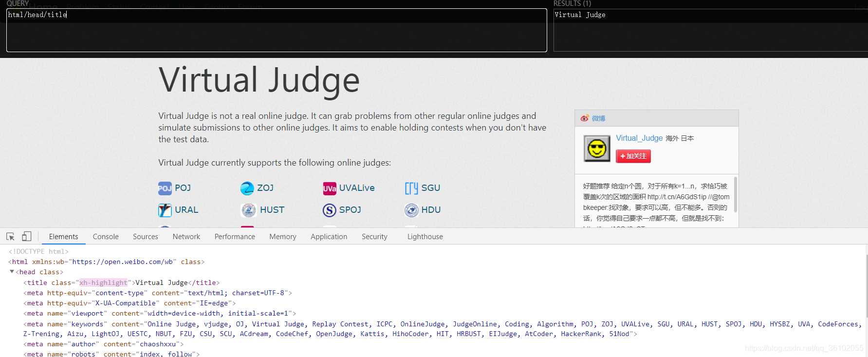Click the HDU judge icon
The width and height of the screenshot is (868, 357).
point(411,210)
